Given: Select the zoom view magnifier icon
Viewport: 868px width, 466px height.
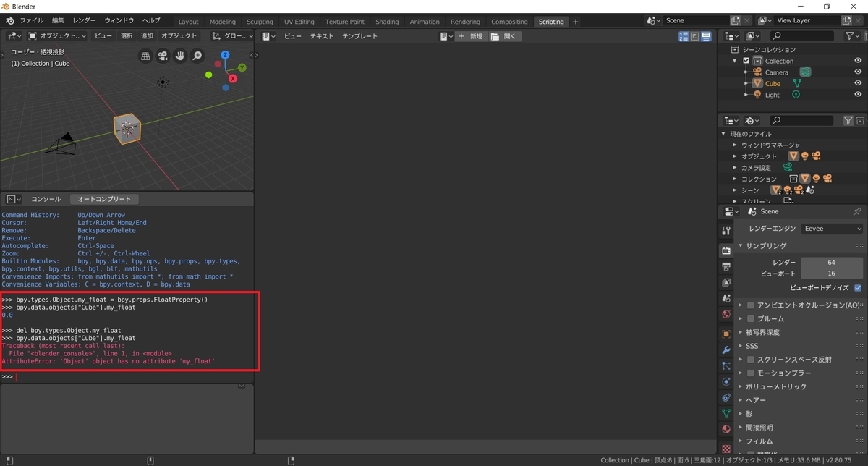Looking at the screenshot, I should click(x=197, y=56).
